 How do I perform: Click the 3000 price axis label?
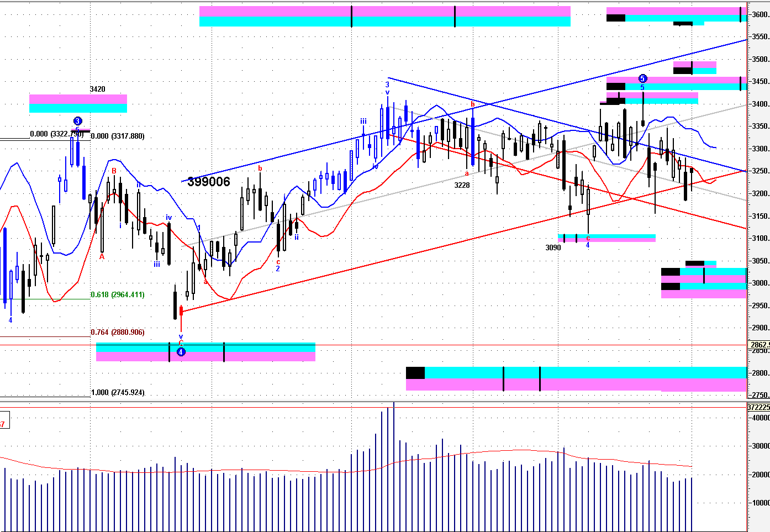coord(761,283)
